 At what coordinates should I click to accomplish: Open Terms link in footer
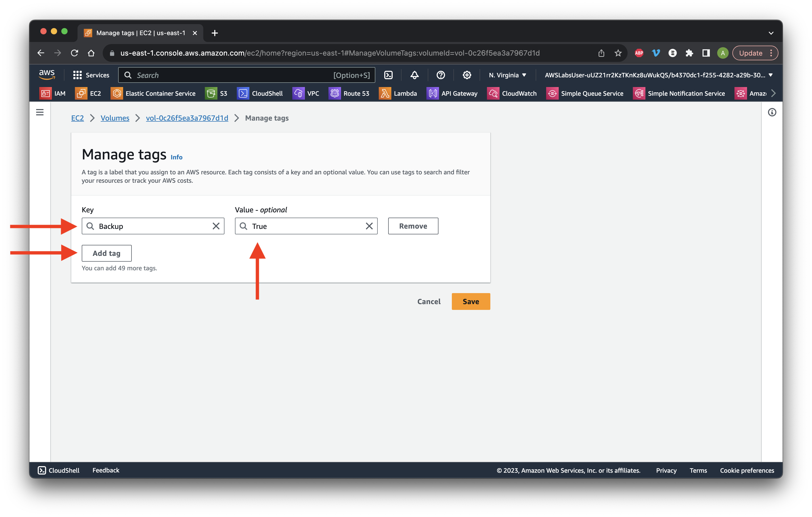pyautogui.click(x=698, y=470)
